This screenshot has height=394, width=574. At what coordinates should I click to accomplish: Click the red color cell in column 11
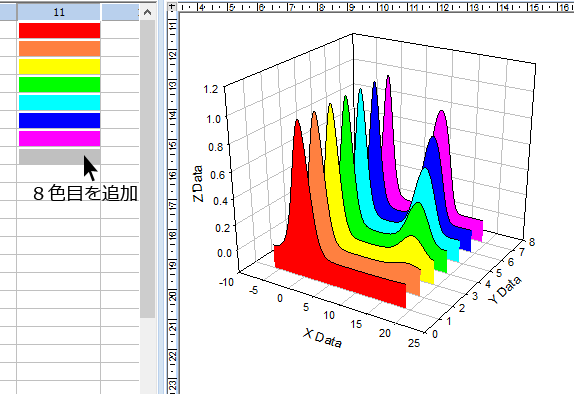click(x=59, y=30)
